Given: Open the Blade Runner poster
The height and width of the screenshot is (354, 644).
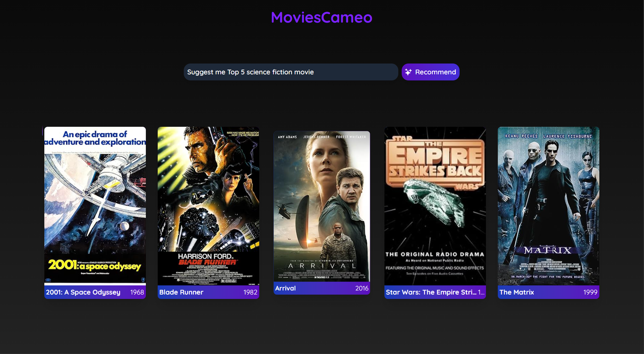Looking at the screenshot, I should click(208, 206).
